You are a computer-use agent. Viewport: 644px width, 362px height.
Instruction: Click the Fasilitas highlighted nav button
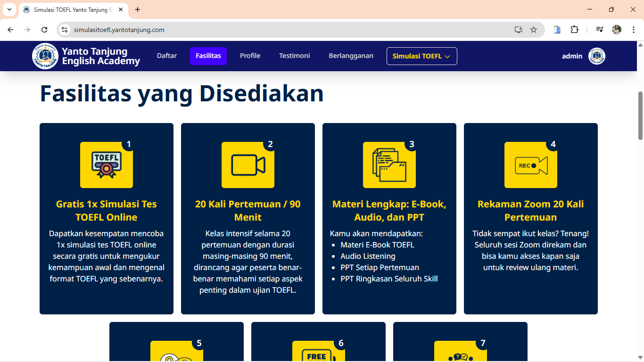coord(208,56)
